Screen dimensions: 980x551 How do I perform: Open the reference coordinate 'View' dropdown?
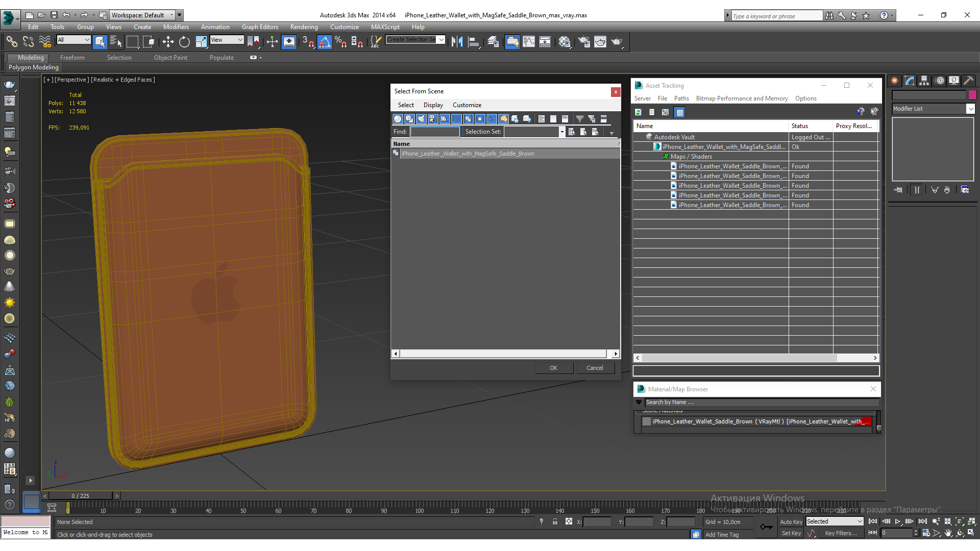click(x=227, y=40)
